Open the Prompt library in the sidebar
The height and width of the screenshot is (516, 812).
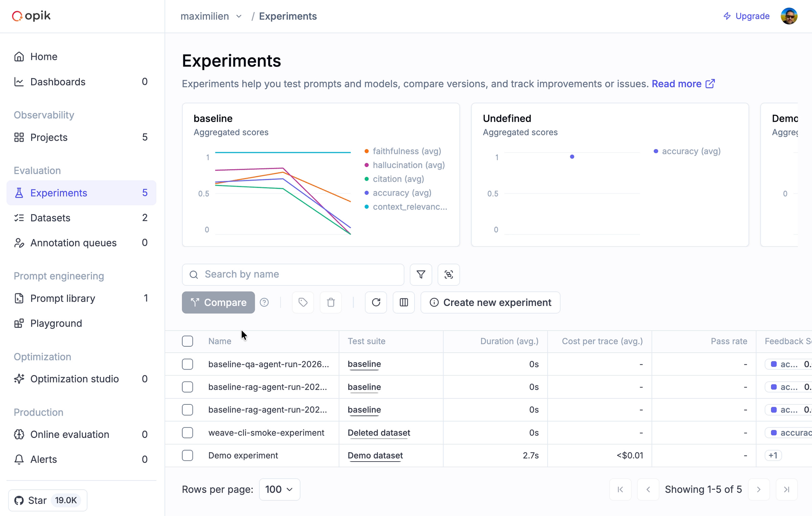[62, 298]
